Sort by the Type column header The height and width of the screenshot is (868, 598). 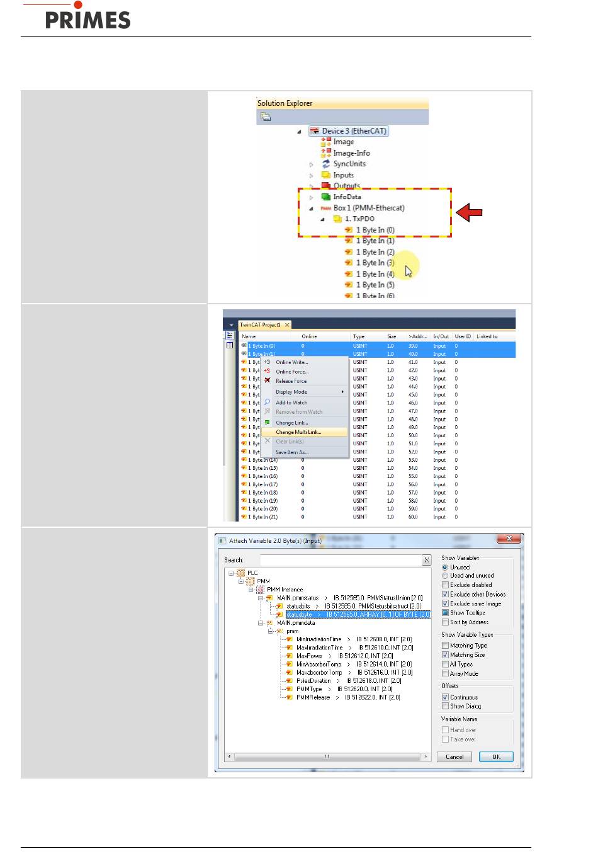(359, 336)
